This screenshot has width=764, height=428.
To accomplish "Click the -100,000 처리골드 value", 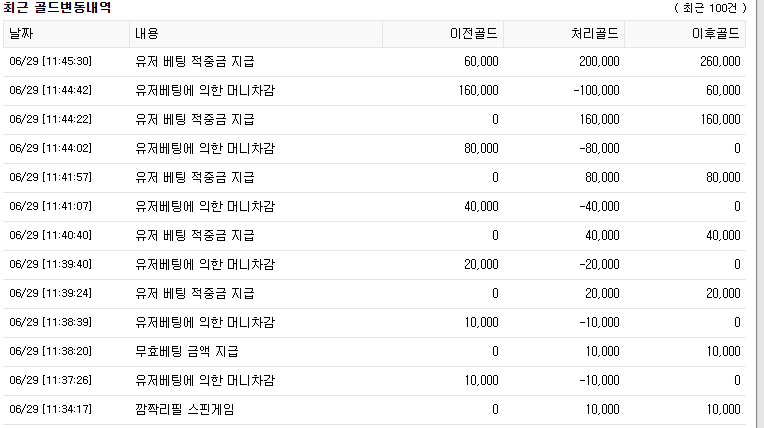I will tap(596, 91).
